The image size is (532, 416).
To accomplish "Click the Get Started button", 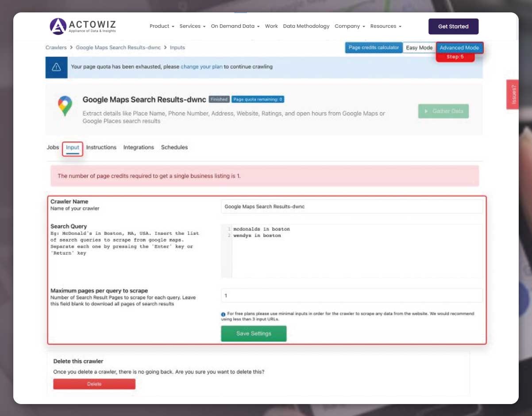I will tap(453, 27).
